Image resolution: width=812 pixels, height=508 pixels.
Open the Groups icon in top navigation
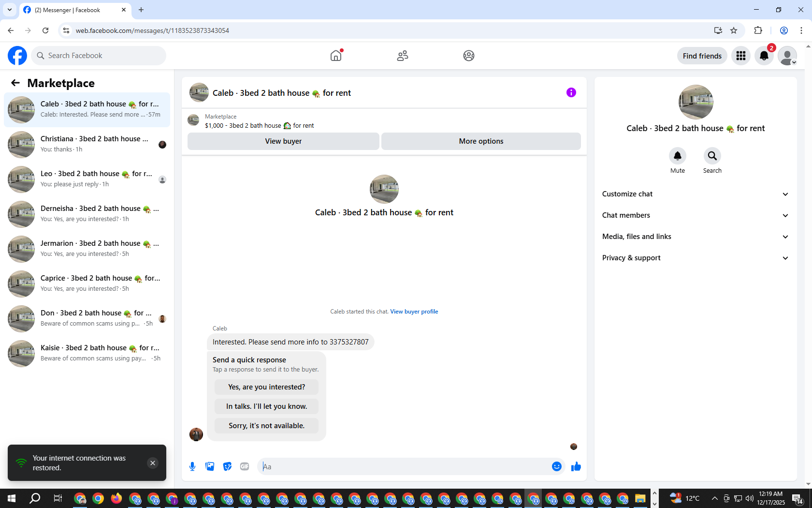469,56
